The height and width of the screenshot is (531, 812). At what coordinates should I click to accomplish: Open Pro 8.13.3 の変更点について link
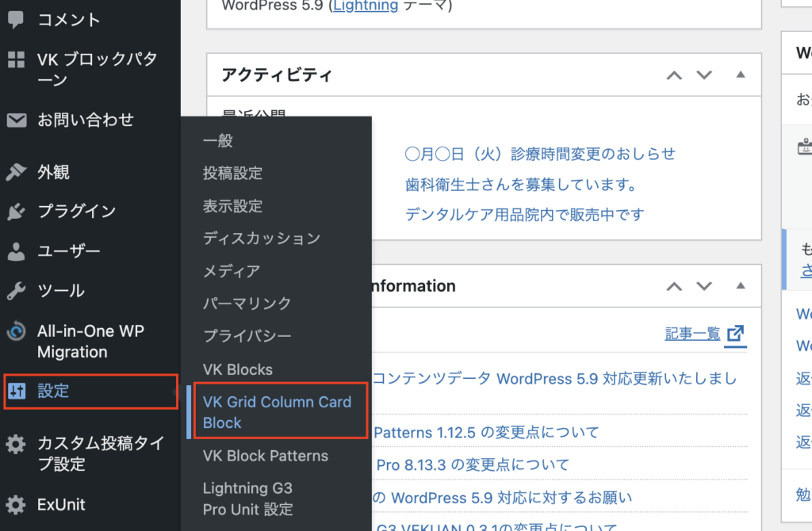[473, 464]
